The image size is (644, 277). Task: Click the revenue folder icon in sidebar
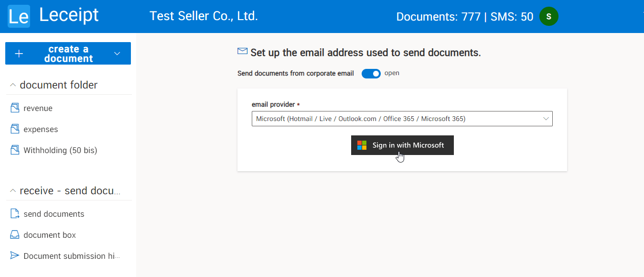click(15, 108)
